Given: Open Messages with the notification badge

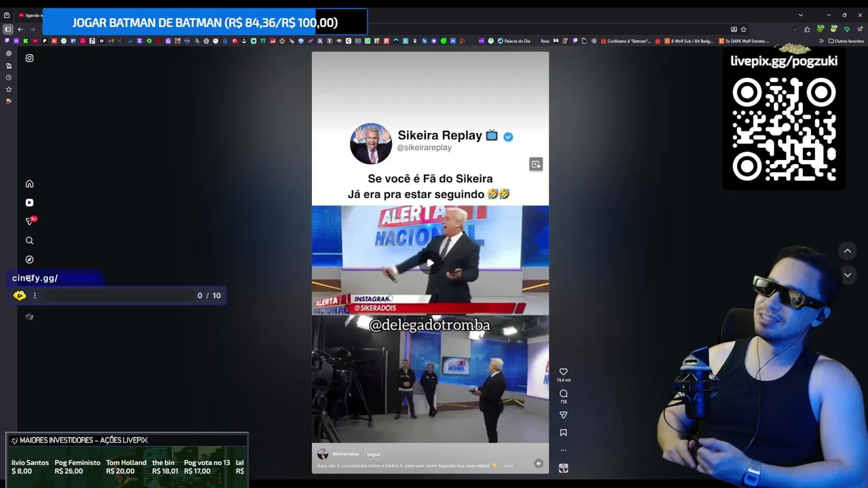Looking at the screenshot, I should pyautogui.click(x=30, y=221).
